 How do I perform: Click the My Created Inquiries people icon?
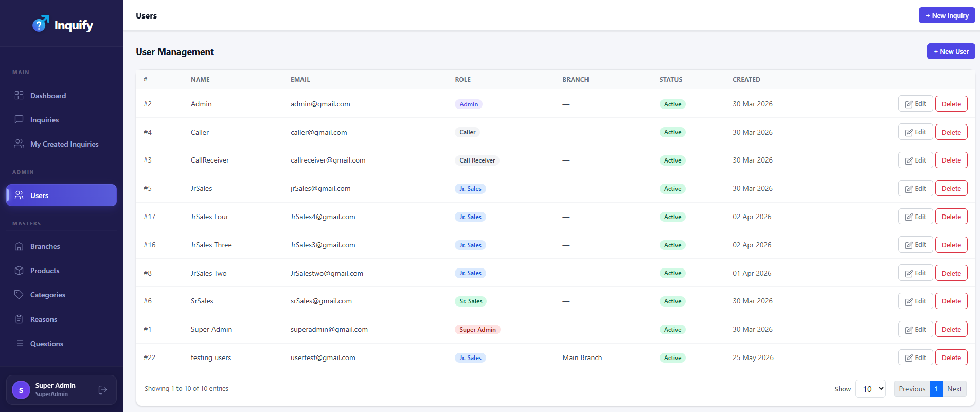pyautogui.click(x=19, y=144)
